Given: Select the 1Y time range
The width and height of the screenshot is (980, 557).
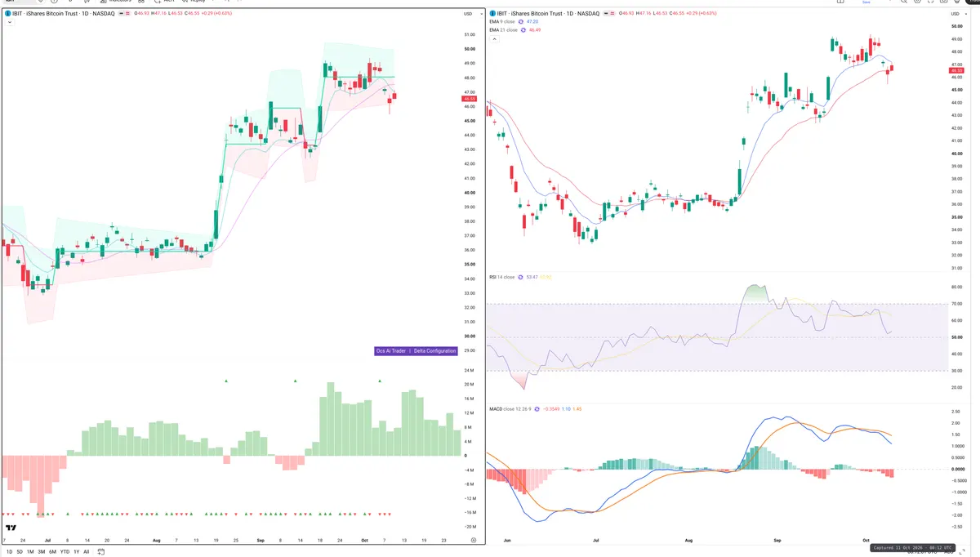Looking at the screenshot, I should [x=77, y=552].
